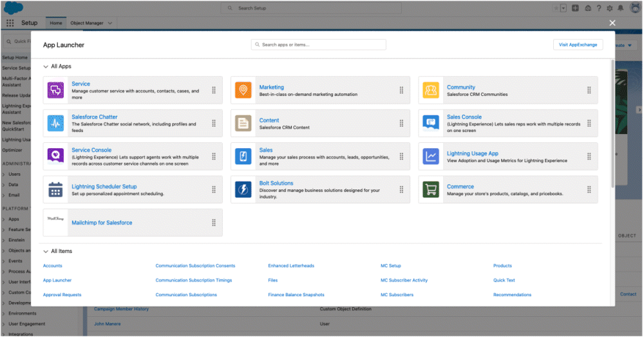The height and width of the screenshot is (338, 644).
Task: Click the drag handle on Marketing tile
Action: [x=401, y=90]
